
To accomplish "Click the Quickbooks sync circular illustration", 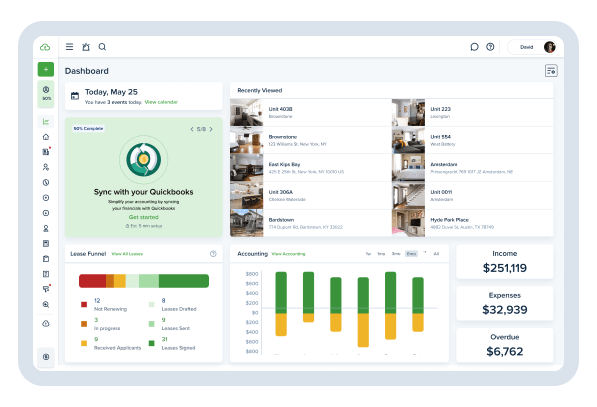I will coord(144,159).
